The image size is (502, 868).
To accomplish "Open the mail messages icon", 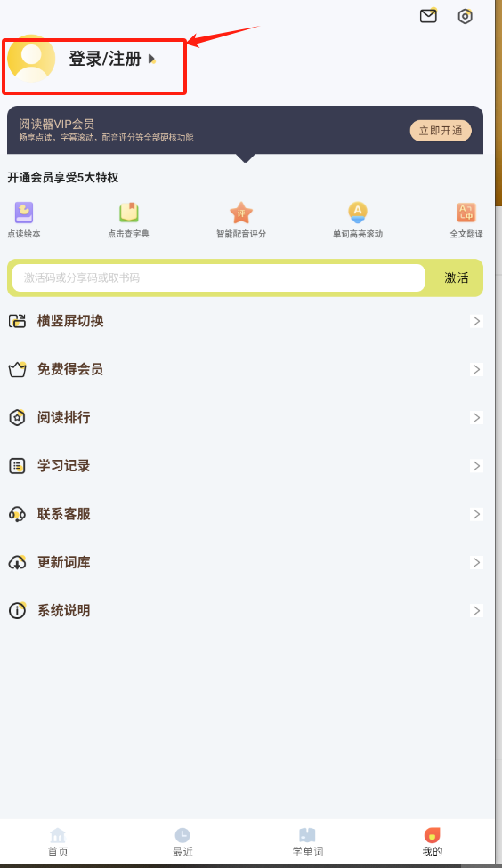I will coord(428,15).
